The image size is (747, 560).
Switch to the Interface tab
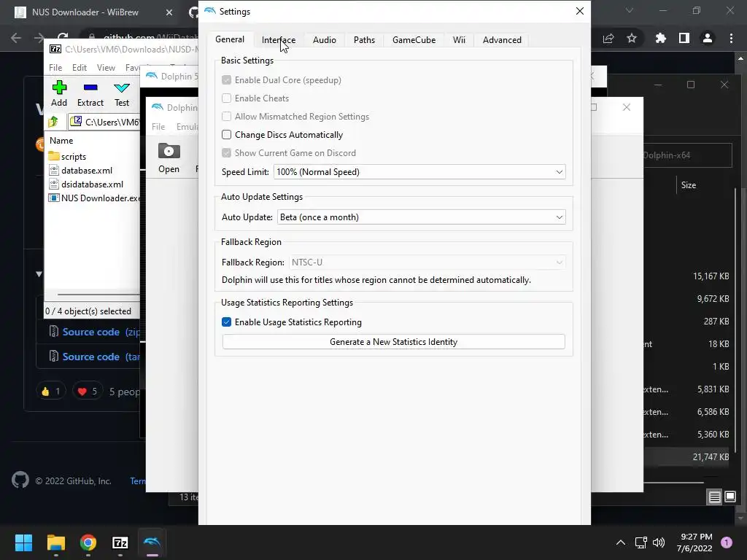[278, 40]
